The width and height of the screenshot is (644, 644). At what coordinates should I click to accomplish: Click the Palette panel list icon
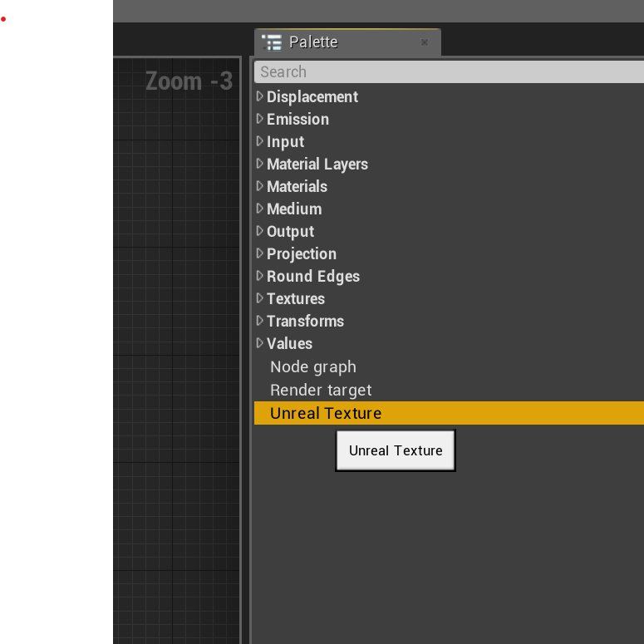click(272, 42)
